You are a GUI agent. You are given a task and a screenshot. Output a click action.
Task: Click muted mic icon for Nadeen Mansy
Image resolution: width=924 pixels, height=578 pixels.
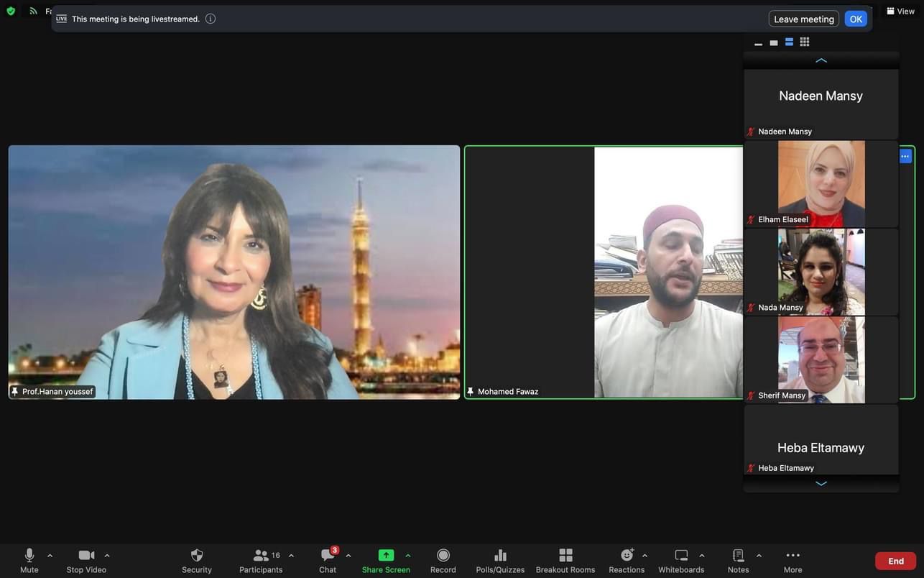click(751, 132)
